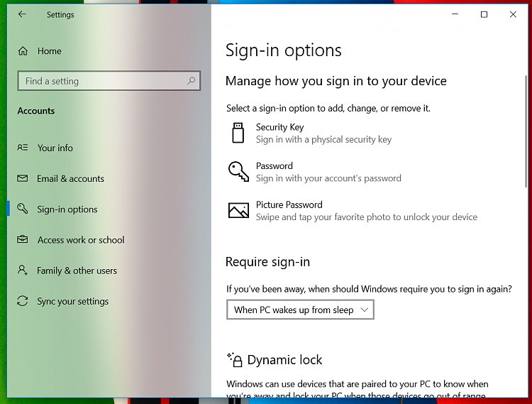Screen dimensions: 532x404
Task: Click the search magnifier icon
Action: click(191, 81)
